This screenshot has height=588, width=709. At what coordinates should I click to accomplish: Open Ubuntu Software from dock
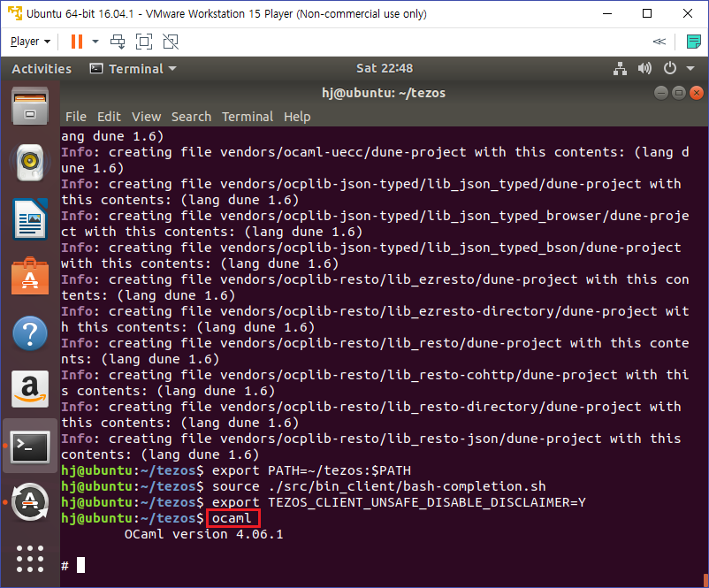pyautogui.click(x=30, y=276)
